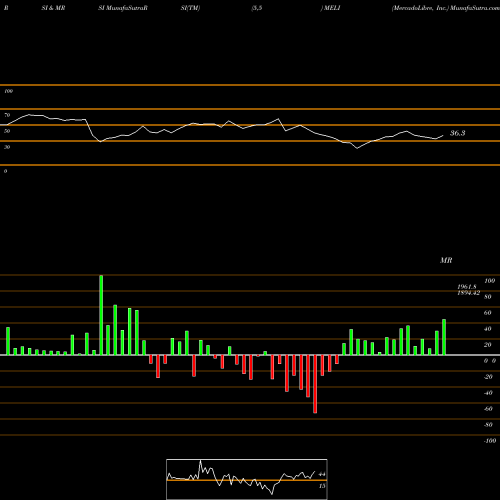This screenshot has width=500, height=500.
Task: Click the MR axis label 40
Action: (x=488, y=329)
